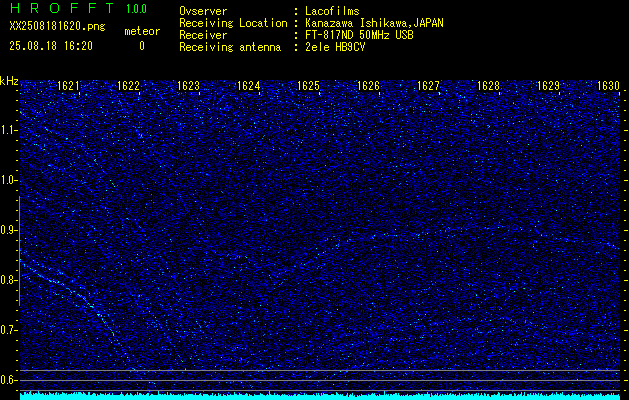Click the date stamp 25.08.18 16:20
This screenshot has height=400, width=629.
(x=51, y=46)
